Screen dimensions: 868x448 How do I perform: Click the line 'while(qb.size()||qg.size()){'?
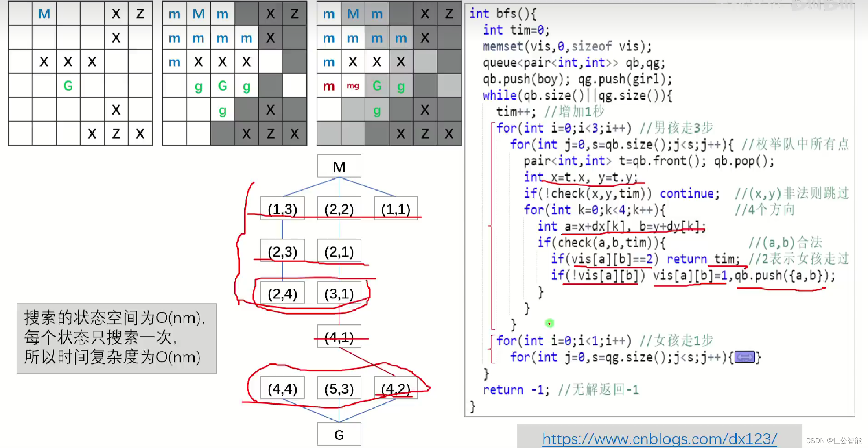coord(577,96)
